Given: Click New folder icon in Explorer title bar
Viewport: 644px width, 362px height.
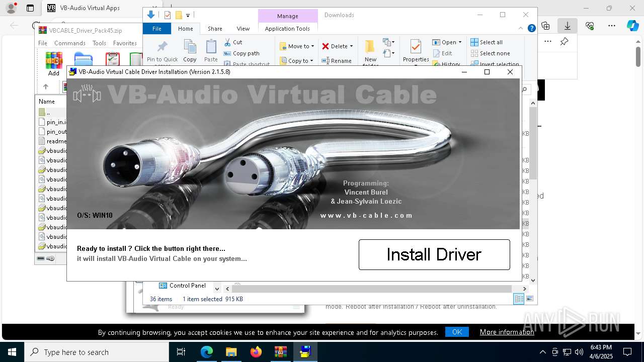Looking at the screenshot, I should coord(178,15).
